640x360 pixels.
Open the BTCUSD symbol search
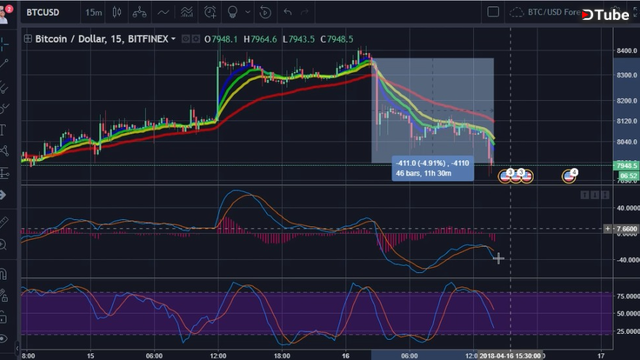(43, 12)
